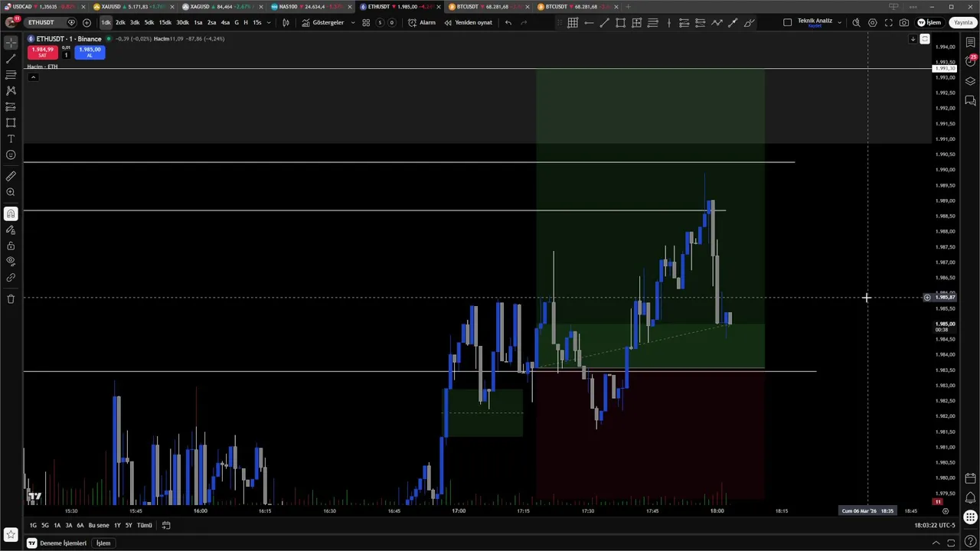980x551 pixels.
Task: Enter fullscreen mode
Action: pos(888,22)
